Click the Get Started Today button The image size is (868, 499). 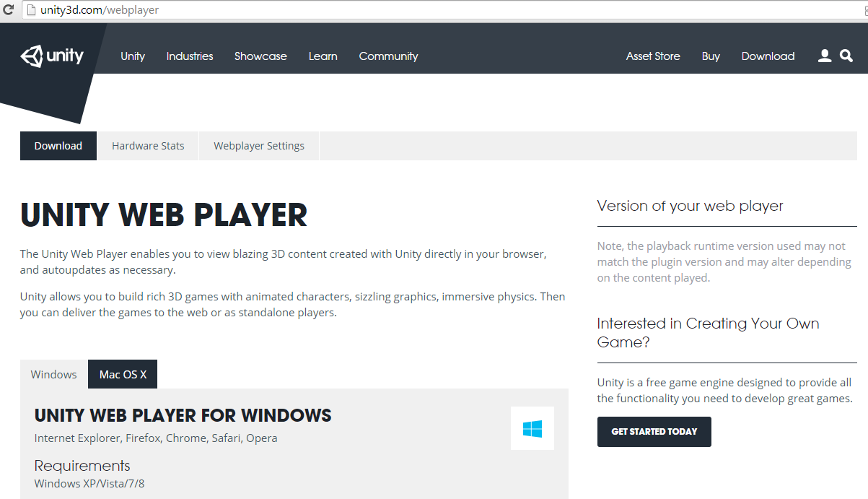pos(654,432)
